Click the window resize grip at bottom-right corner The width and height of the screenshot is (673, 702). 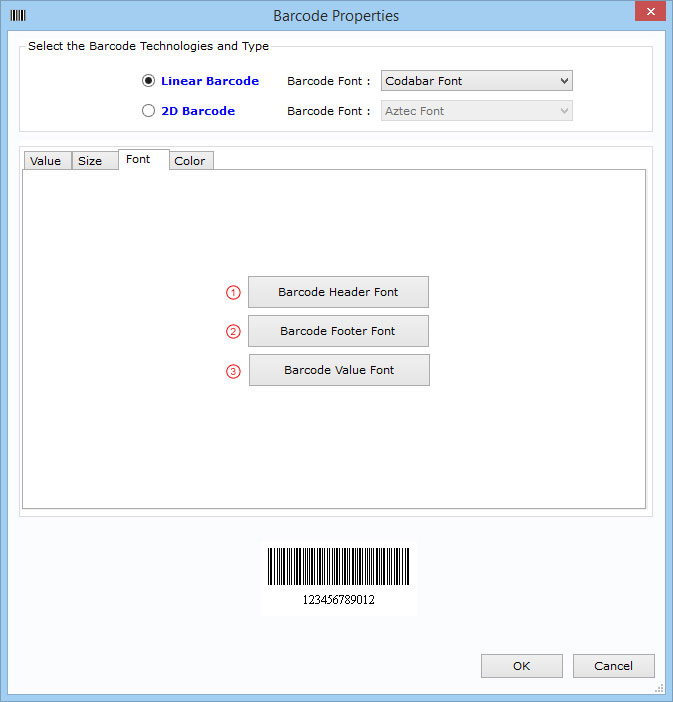[659, 688]
